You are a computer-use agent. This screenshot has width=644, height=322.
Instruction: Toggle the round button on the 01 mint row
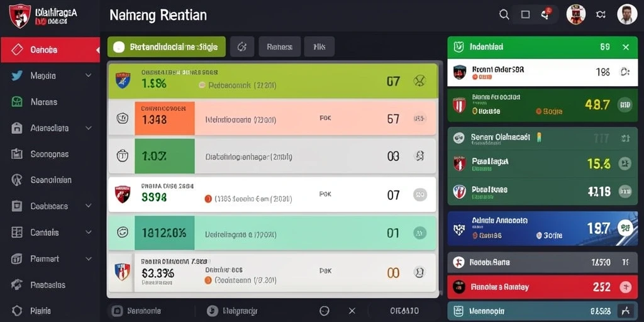[x=419, y=233]
